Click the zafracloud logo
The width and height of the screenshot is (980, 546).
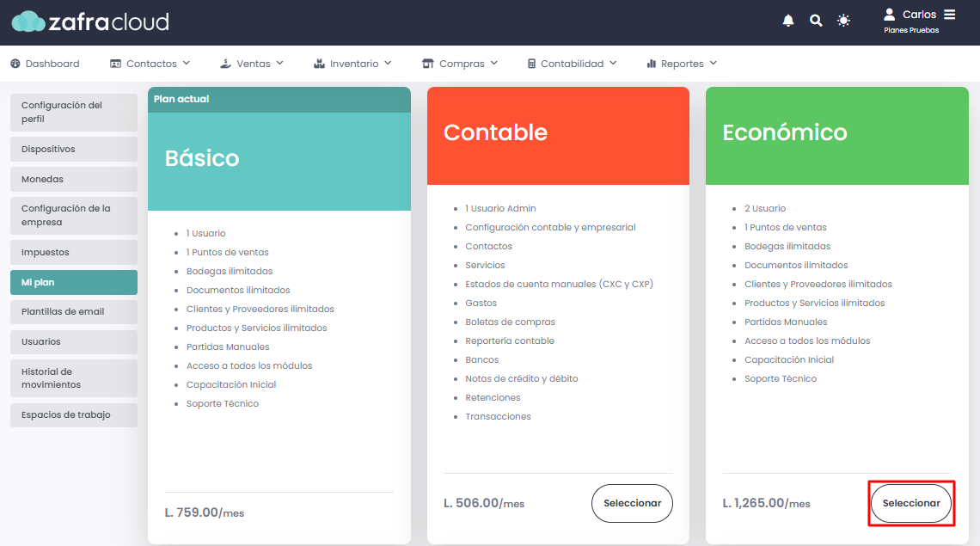pyautogui.click(x=90, y=21)
